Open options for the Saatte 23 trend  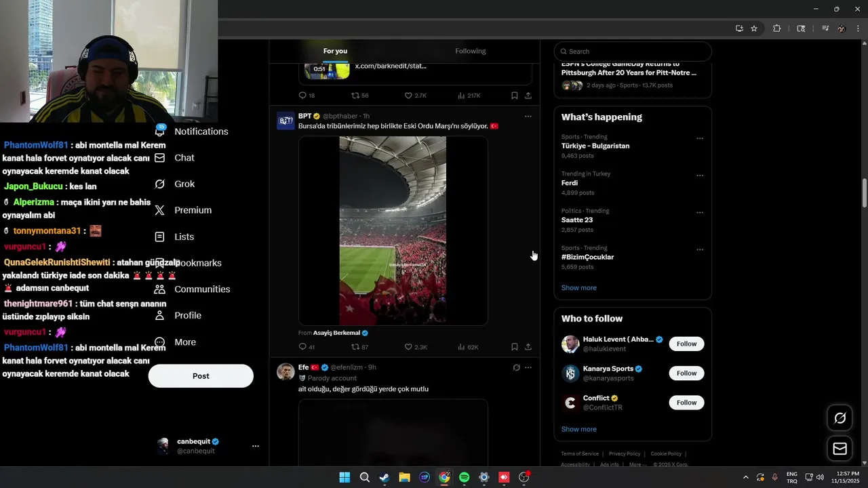pos(700,212)
